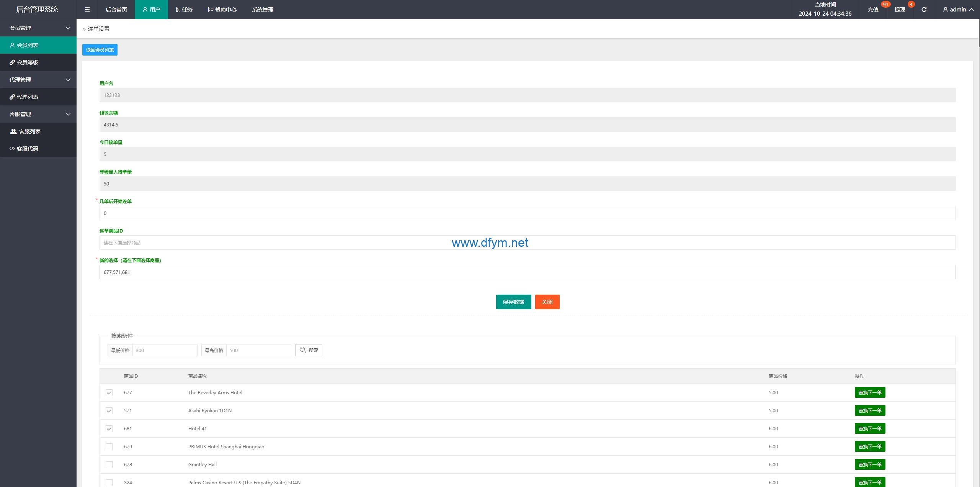
Task: Click the 最低价格 input field
Action: pyautogui.click(x=165, y=350)
